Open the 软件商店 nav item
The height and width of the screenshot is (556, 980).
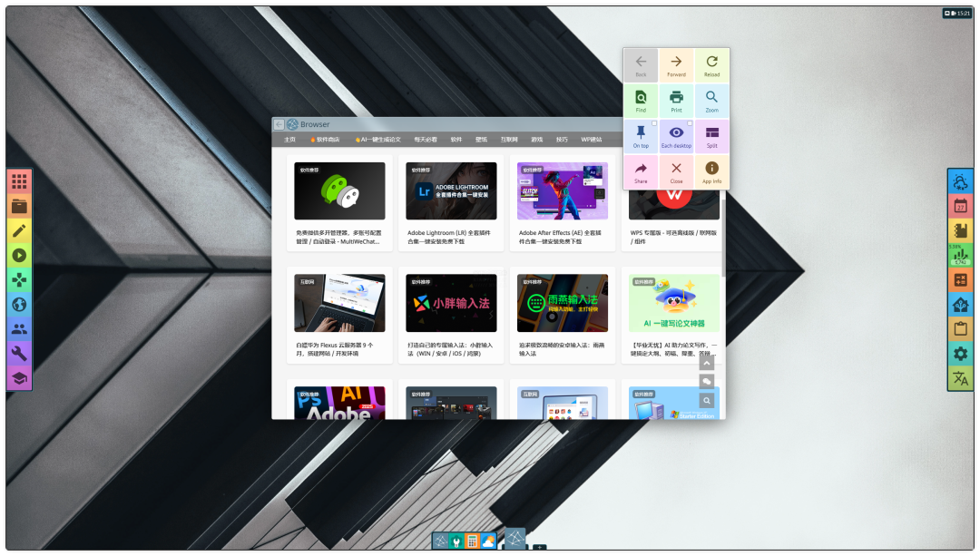coord(326,140)
